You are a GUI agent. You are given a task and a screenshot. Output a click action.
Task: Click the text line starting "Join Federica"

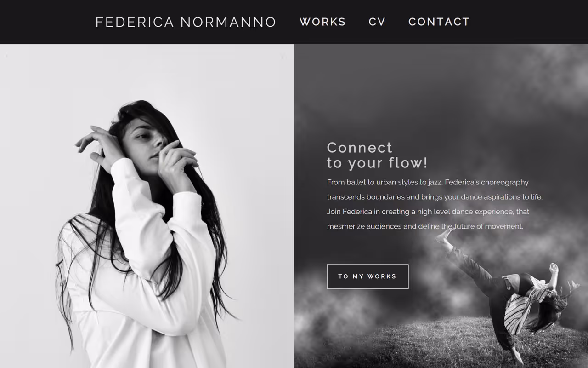pos(428,212)
